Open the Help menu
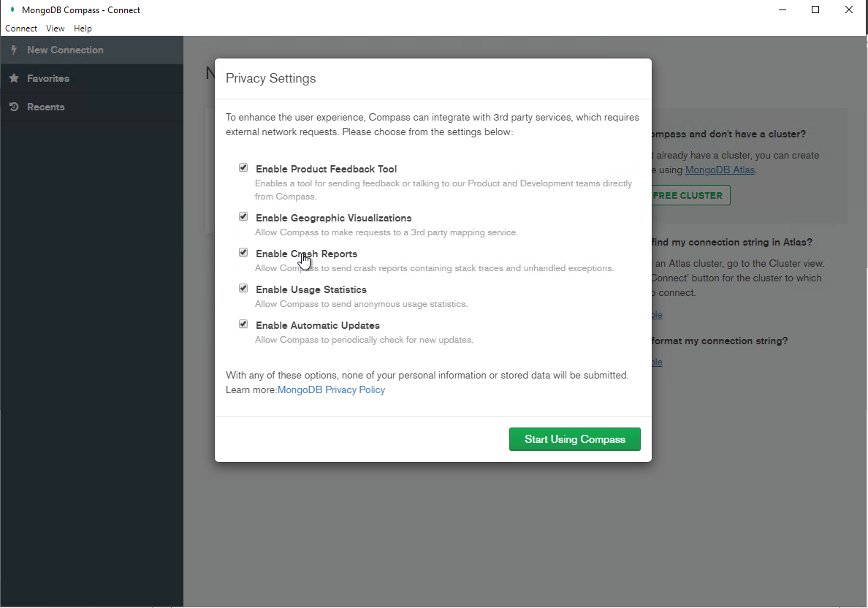Image resolution: width=868 pixels, height=608 pixels. [x=83, y=28]
